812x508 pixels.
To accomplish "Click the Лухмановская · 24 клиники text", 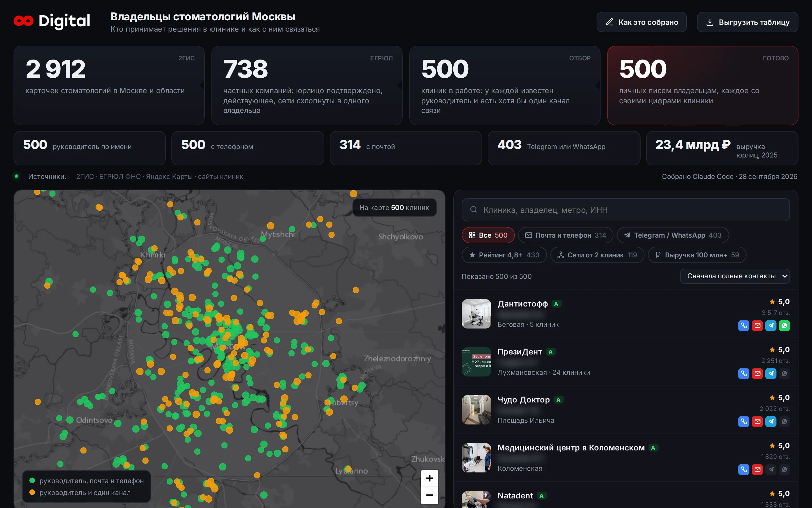I will coord(544,372).
